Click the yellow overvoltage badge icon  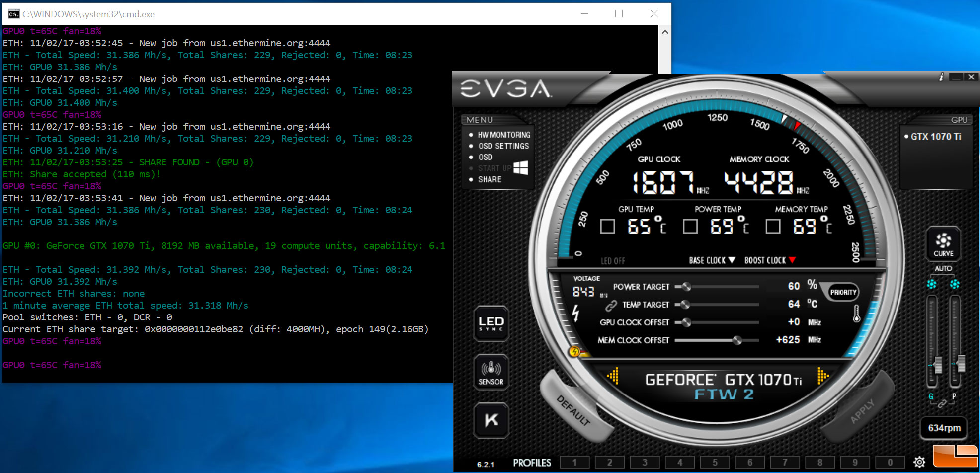[574, 352]
